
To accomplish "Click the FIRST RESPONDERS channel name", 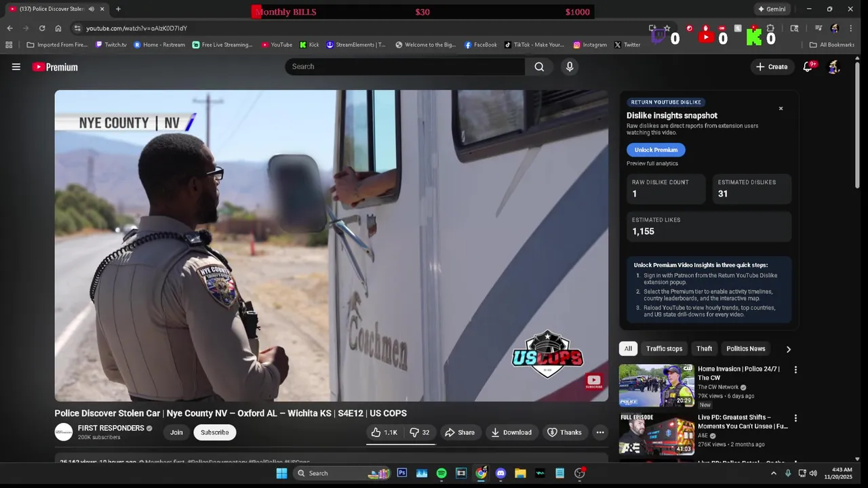I will [x=111, y=428].
